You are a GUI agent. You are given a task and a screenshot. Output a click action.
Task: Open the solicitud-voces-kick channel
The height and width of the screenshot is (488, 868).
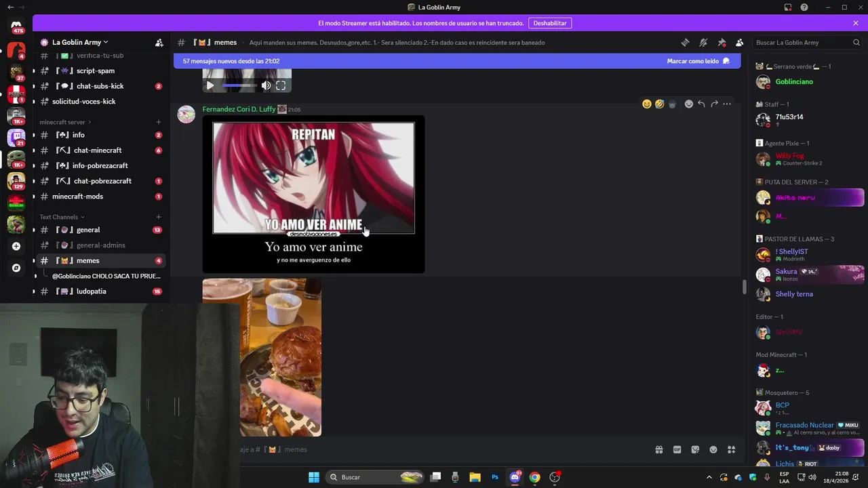pos(99,102)
